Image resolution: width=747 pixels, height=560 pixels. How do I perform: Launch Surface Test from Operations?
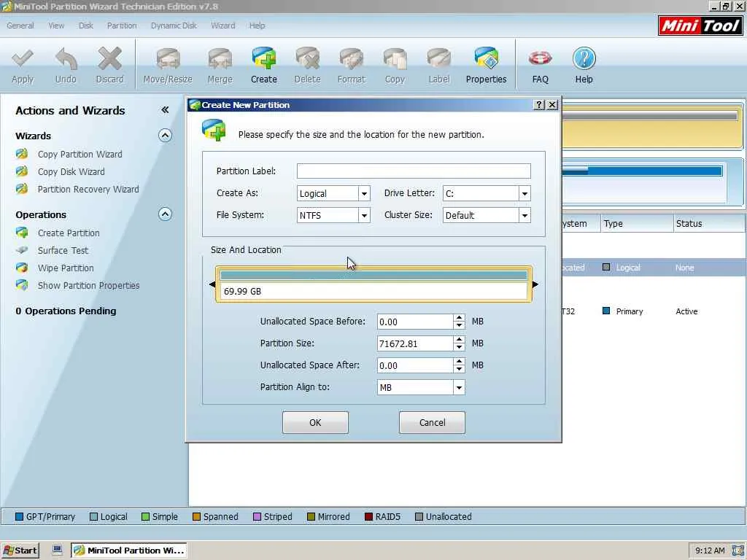coord(63,250)
